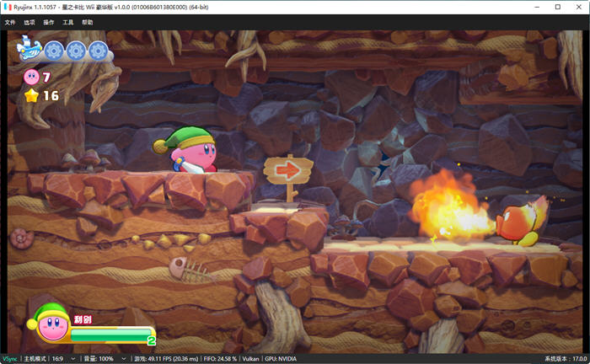Viewport: 590px width, 364px height.
Task: Toggle the Vulkan graphics backend label
Action: point(250,359)
